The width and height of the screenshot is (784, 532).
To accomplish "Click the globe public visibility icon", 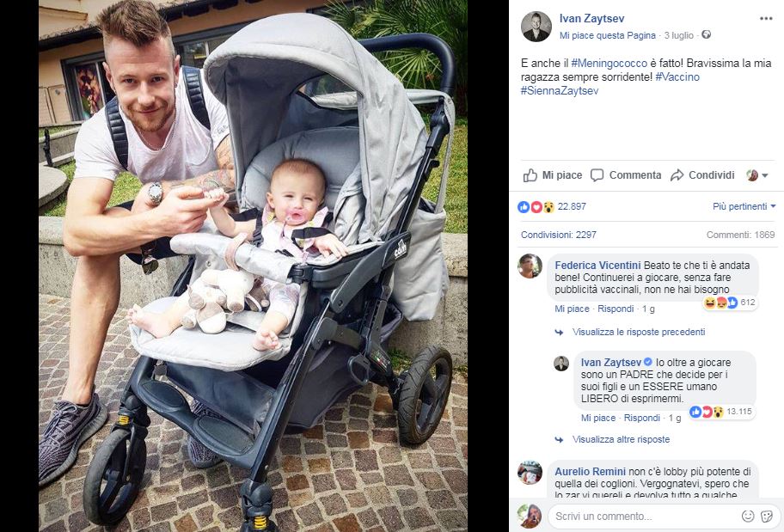I will (706, 35).
